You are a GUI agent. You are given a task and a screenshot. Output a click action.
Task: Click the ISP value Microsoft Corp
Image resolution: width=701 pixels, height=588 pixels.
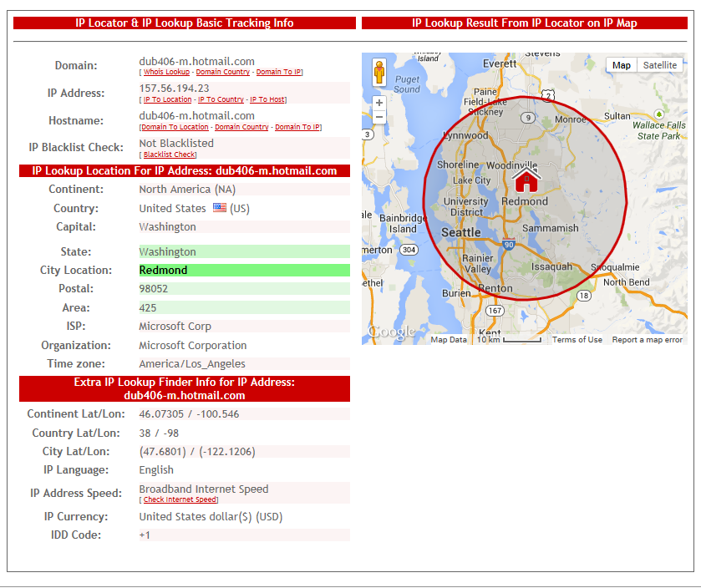coord(175,327)
